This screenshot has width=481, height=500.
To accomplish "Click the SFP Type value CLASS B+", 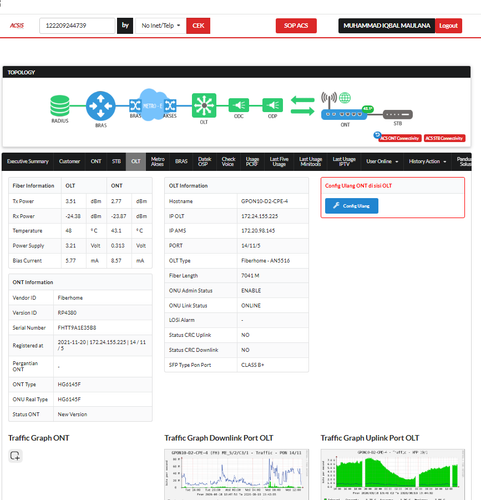I will click(x=252, y=365).
